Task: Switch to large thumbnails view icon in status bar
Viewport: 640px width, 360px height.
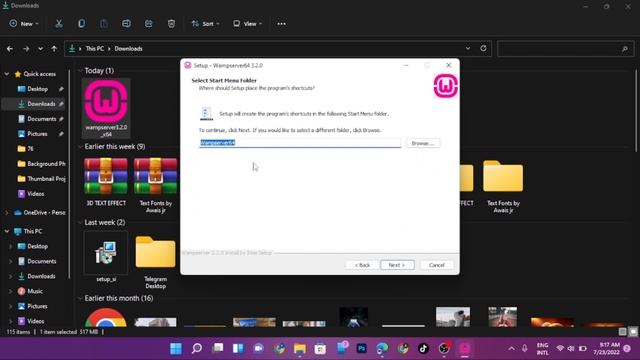Action: (633, 332)
